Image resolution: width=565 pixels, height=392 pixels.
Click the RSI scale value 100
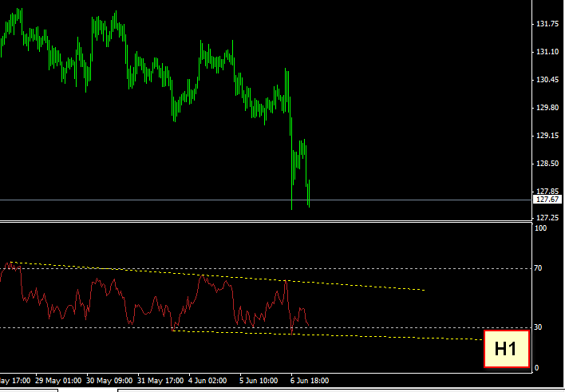coord(540,228)
